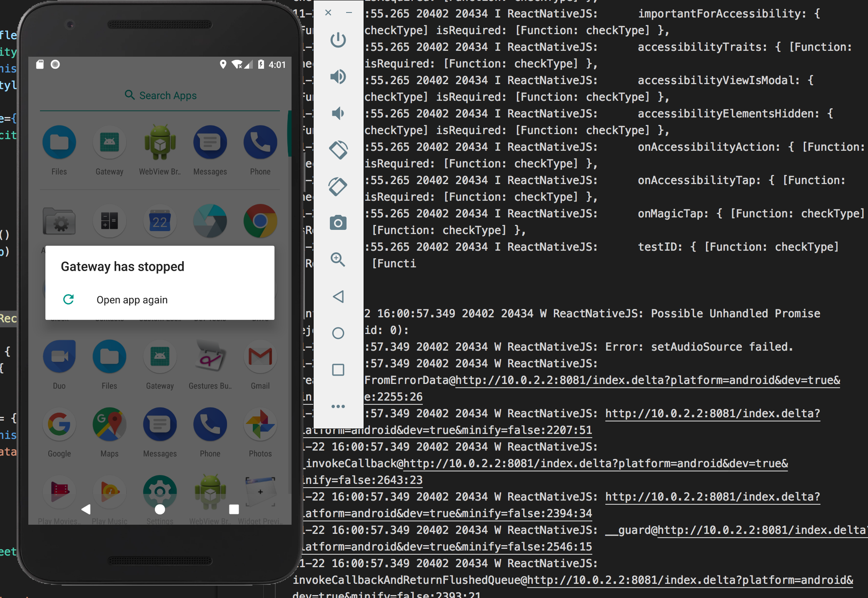Open the Calendar app showing 22

click(x=160, y=221)
